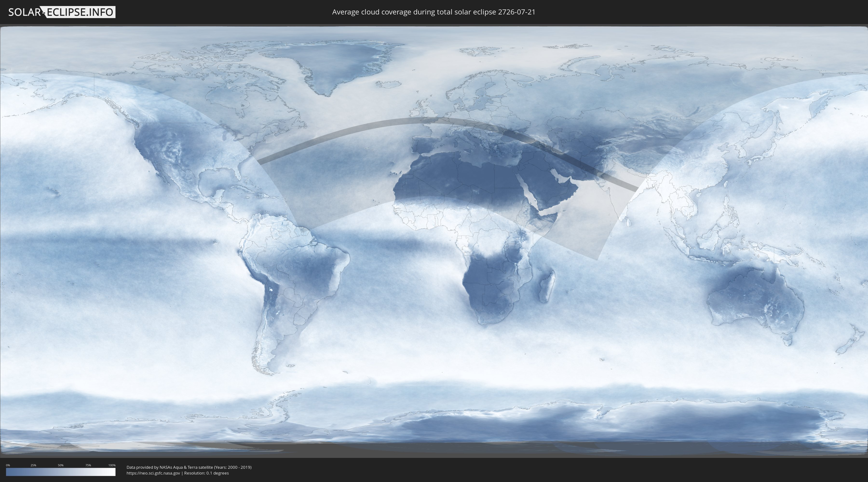Click the world cloud coverage map image
Image resolution: width=868 pixels, height=482 pixels.
click(434, 241)
